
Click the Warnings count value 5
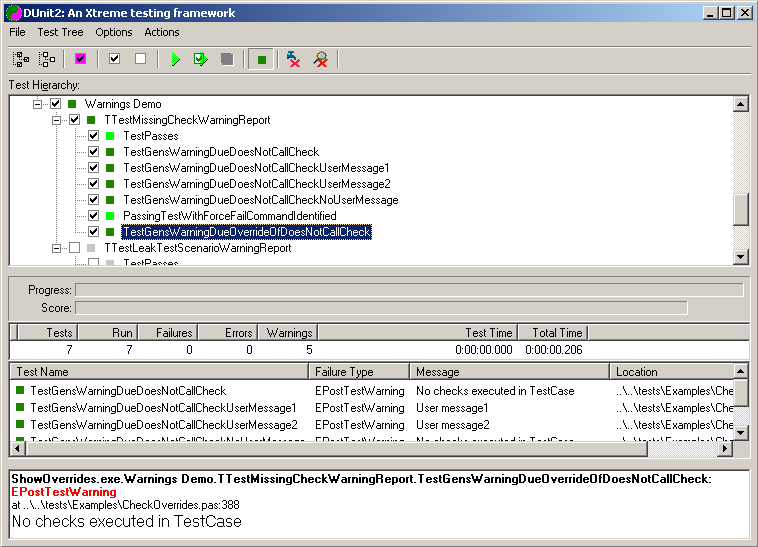[309, 350]
